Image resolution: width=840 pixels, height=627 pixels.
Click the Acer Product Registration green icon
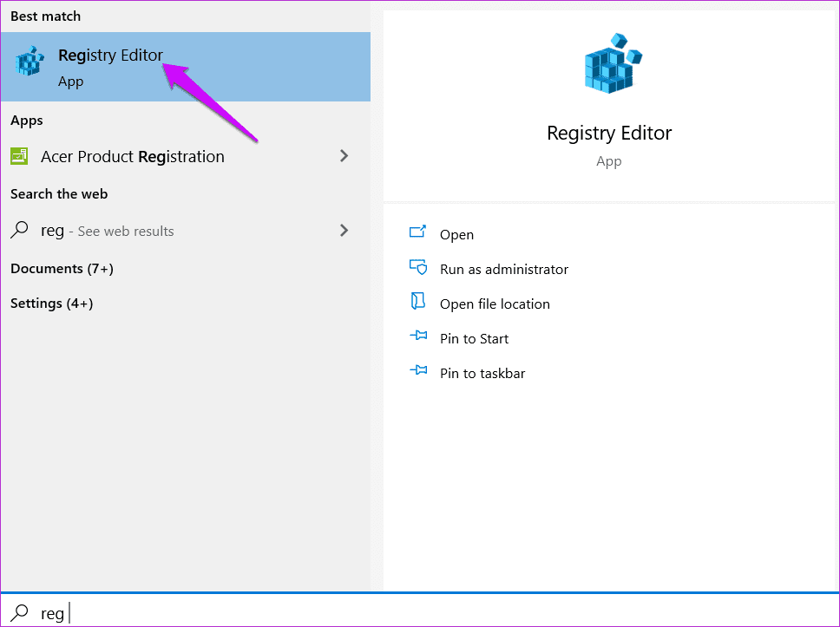tap(19, 156)
